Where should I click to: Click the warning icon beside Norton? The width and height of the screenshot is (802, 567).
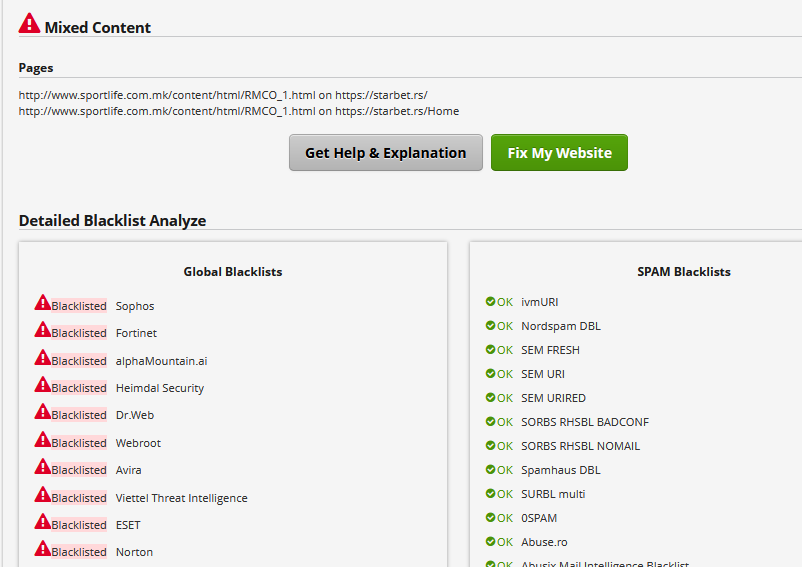(42, 549)
